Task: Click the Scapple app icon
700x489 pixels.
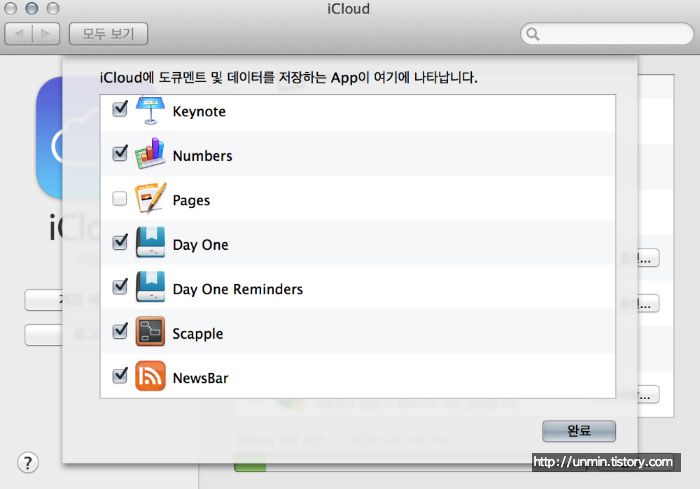Action: point(150,331)
